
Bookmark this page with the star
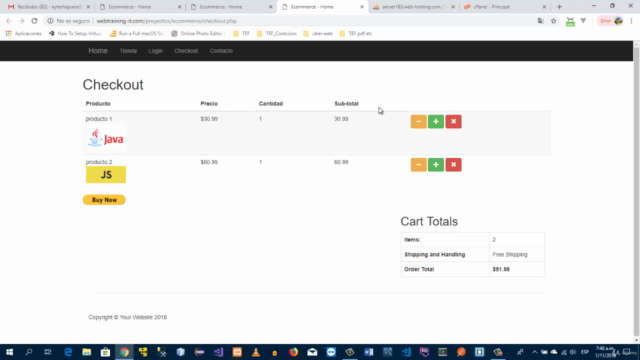(553, 21)
